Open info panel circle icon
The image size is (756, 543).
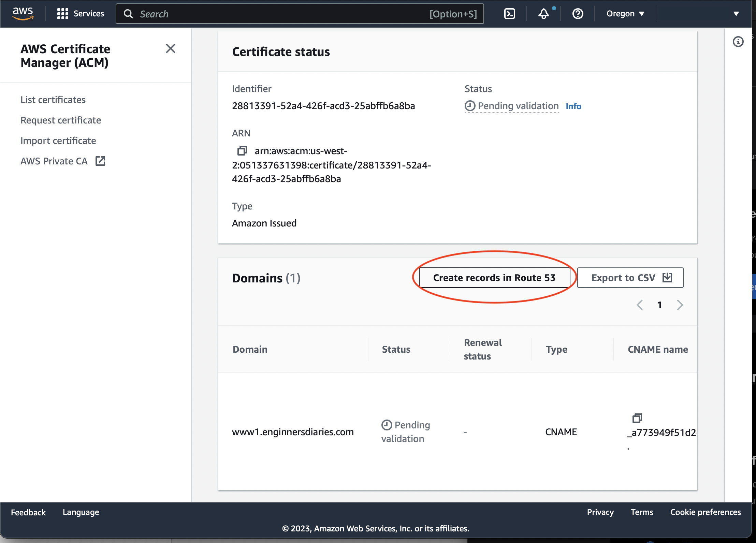point(738,42)
